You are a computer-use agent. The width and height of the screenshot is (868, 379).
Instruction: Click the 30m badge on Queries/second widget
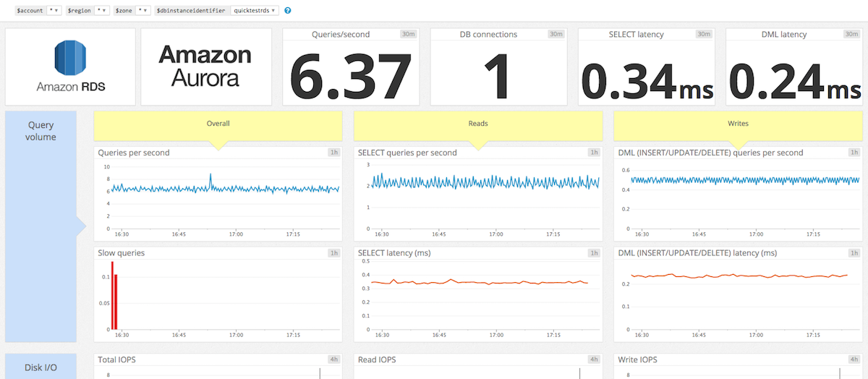point(409,34)
